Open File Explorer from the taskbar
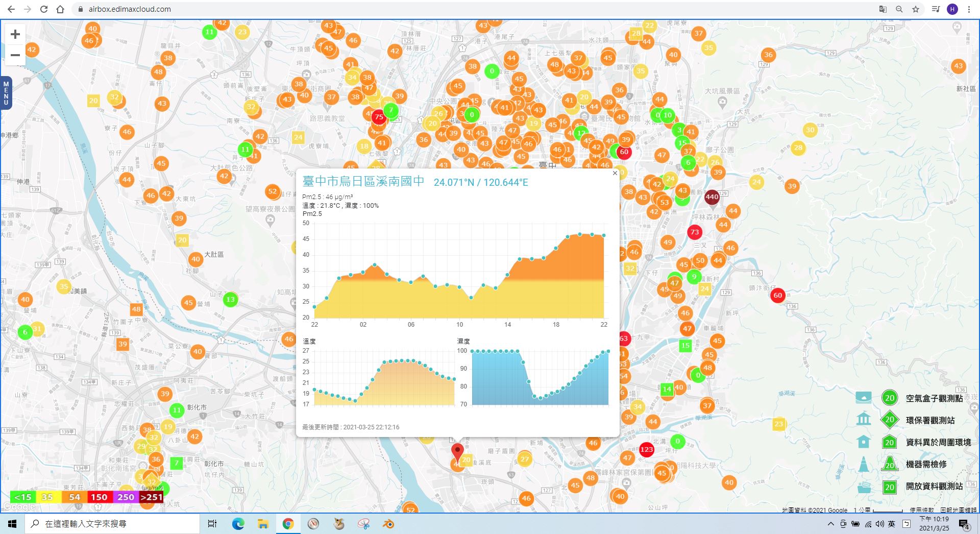 (263, 524)
